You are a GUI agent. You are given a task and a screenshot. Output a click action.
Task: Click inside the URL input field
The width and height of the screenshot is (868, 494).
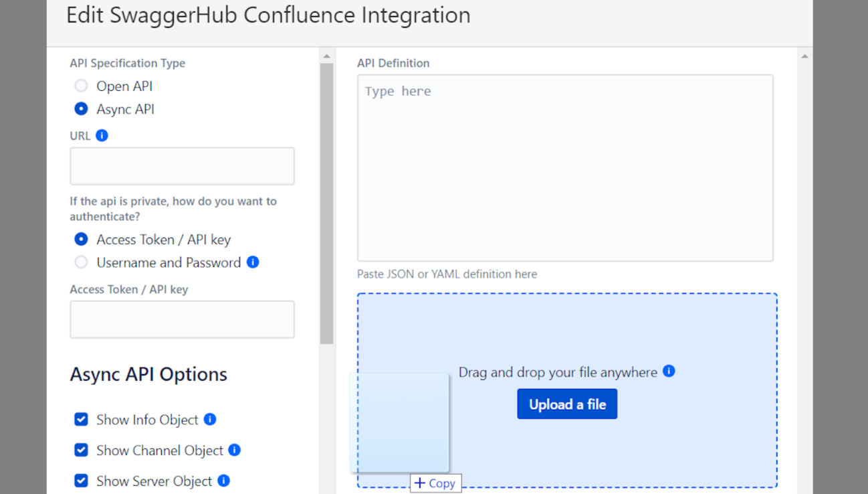point(182,165)
